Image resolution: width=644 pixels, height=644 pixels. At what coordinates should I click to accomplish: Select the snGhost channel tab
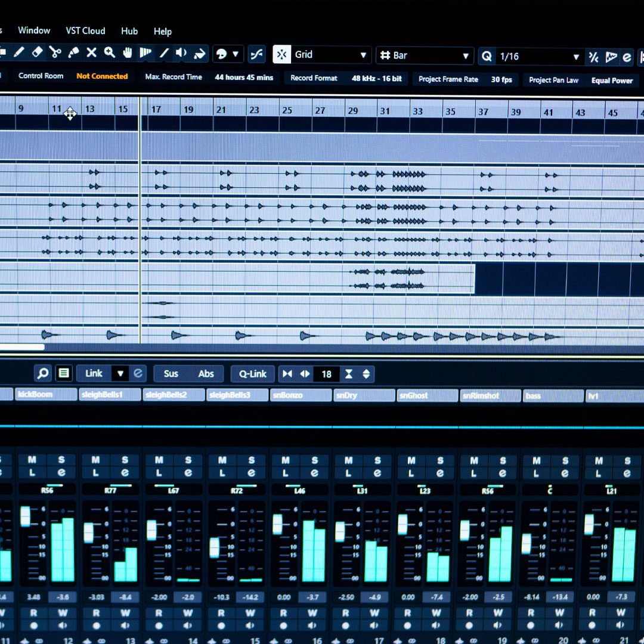pos(427,396)
